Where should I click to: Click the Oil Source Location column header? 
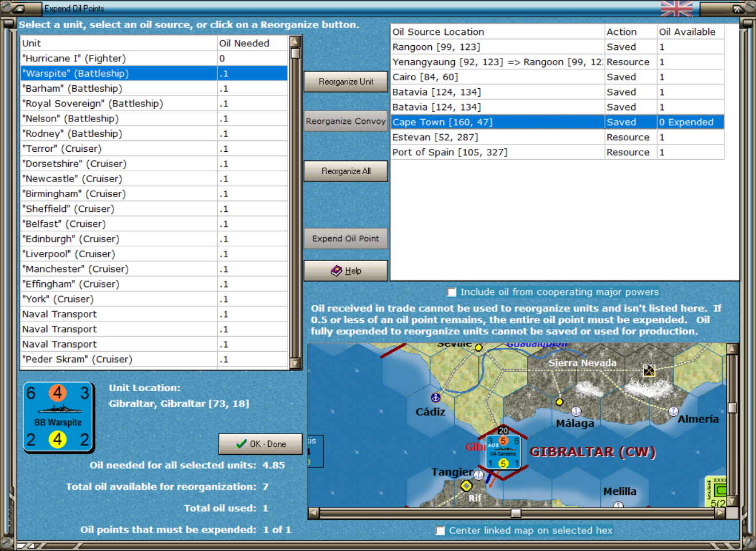[498, 32]
